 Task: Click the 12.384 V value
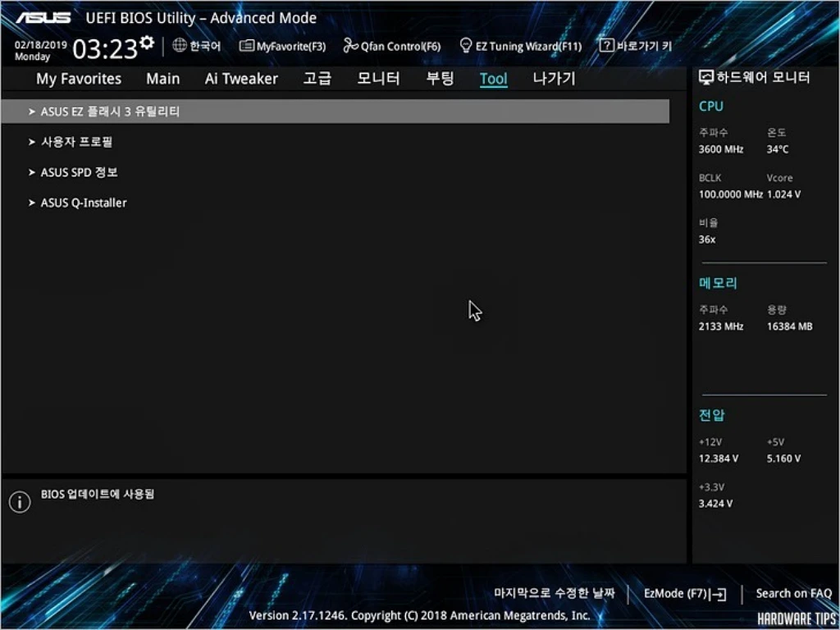click(719, 459)
